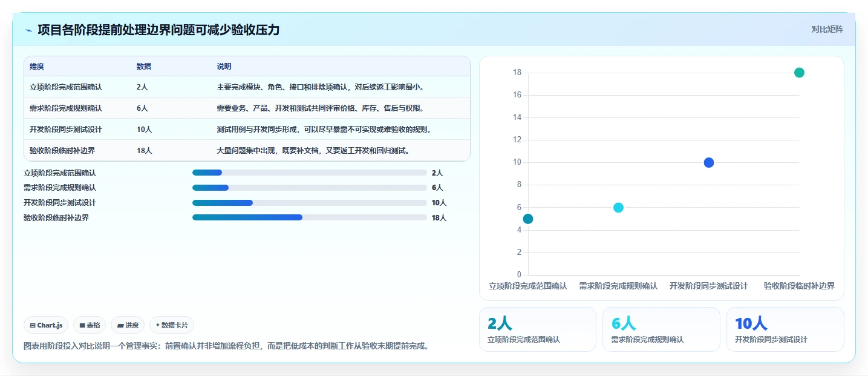
Task: Click the progress bar for 需求阶段完成规则确认
Action: click(310, 188)
